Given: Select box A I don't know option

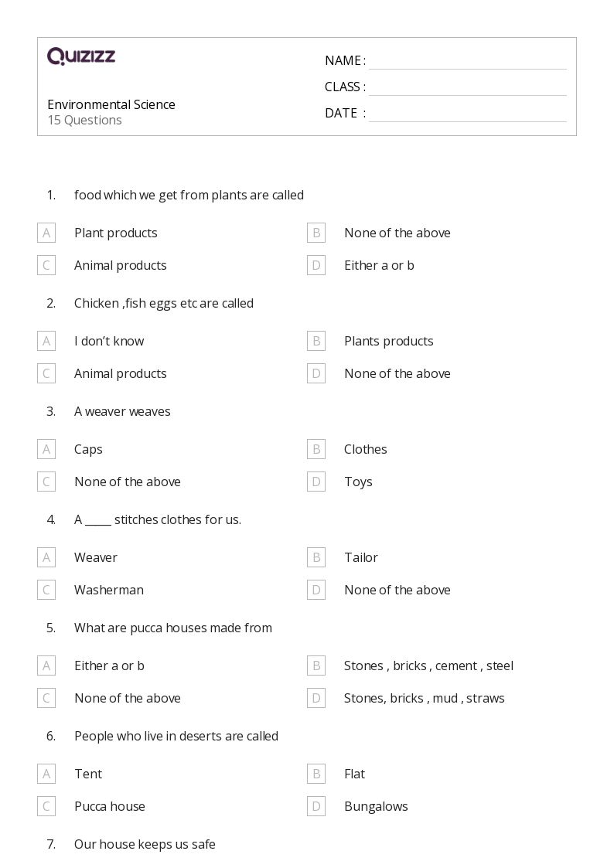Looking at the screenshot, I should pyautogui.click(x=46, y=341).
